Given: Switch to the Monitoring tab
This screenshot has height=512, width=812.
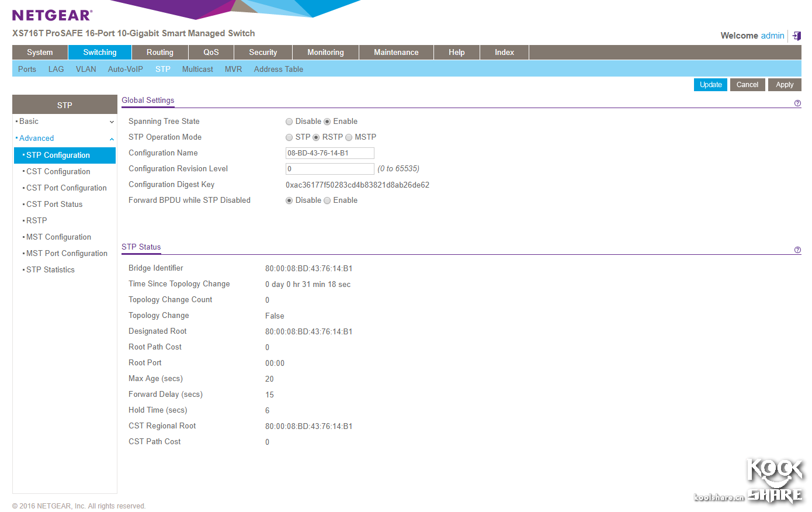Looking at the screenshot, I should (x=325, y=53).
